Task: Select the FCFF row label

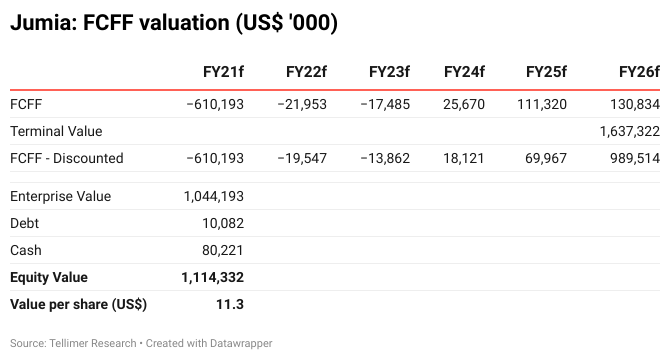Action: tap(26, 104)
